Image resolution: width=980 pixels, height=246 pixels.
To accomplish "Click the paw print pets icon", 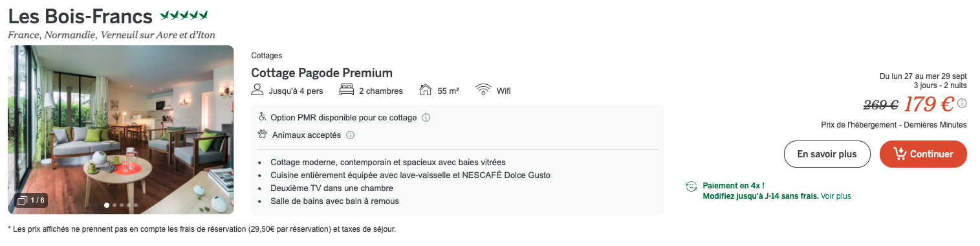I will coord(262,135).
